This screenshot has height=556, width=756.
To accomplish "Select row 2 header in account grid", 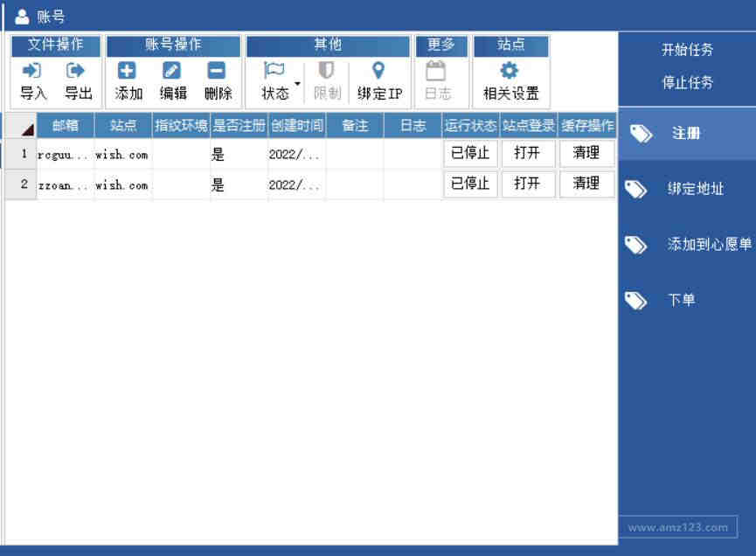I will 21,184.
